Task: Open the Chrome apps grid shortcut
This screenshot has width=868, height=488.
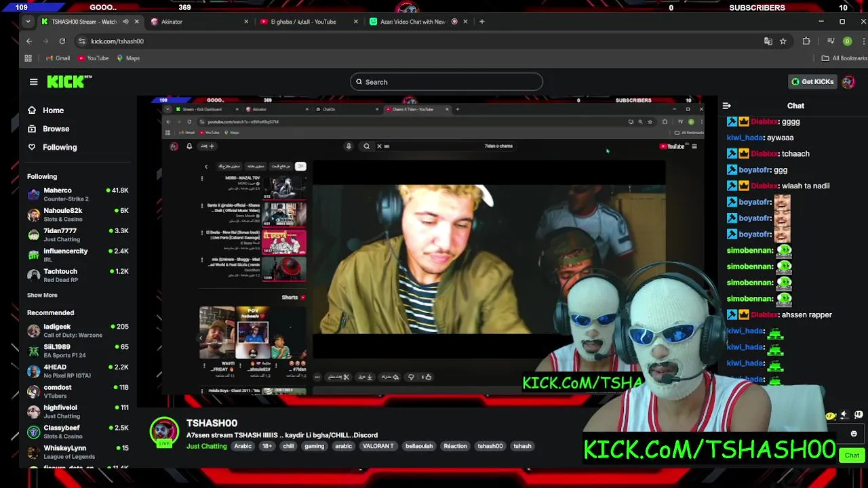Action: pyautogui.click(x=28, y=58)
